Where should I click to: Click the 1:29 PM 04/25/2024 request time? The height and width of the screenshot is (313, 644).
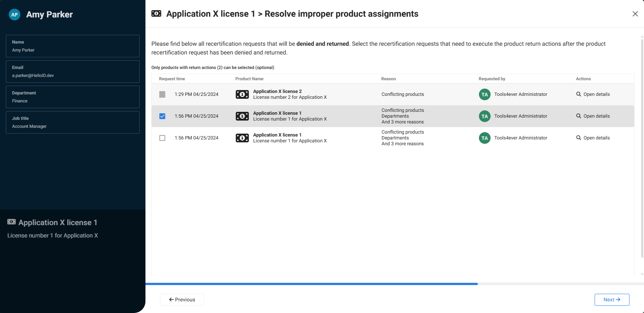pos(196,94)
